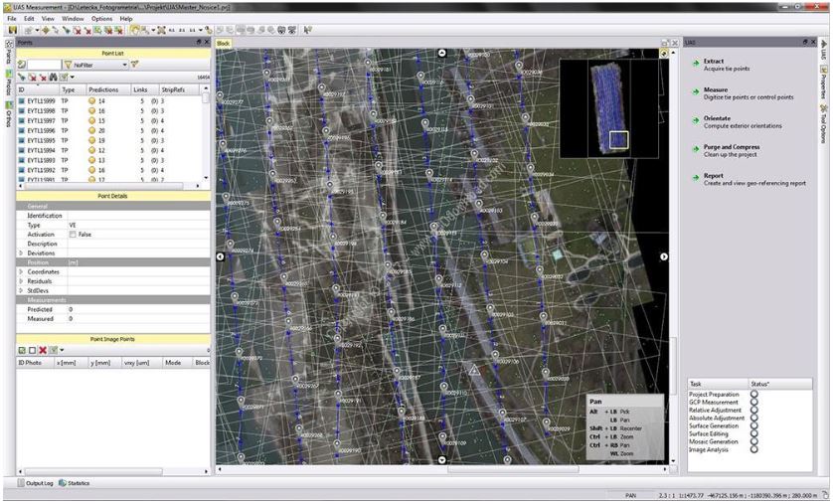Toggle the Activation False checkbox

[x=73, y=235]
